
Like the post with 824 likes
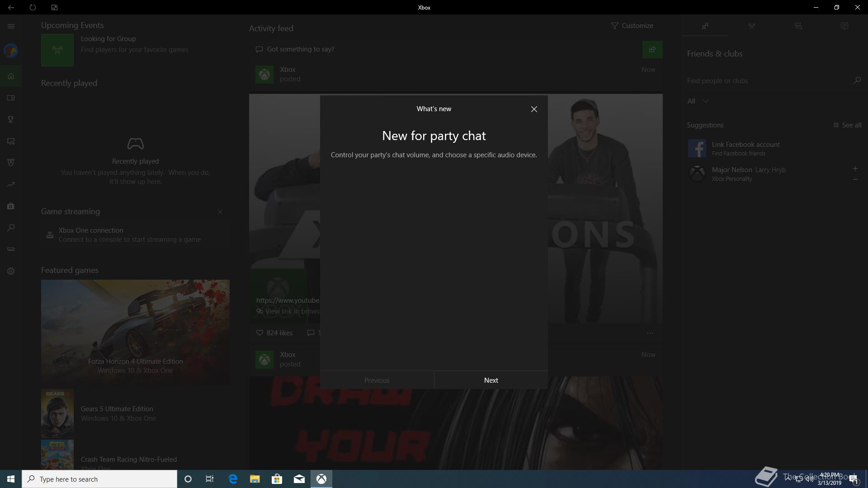tap(274, 333)
